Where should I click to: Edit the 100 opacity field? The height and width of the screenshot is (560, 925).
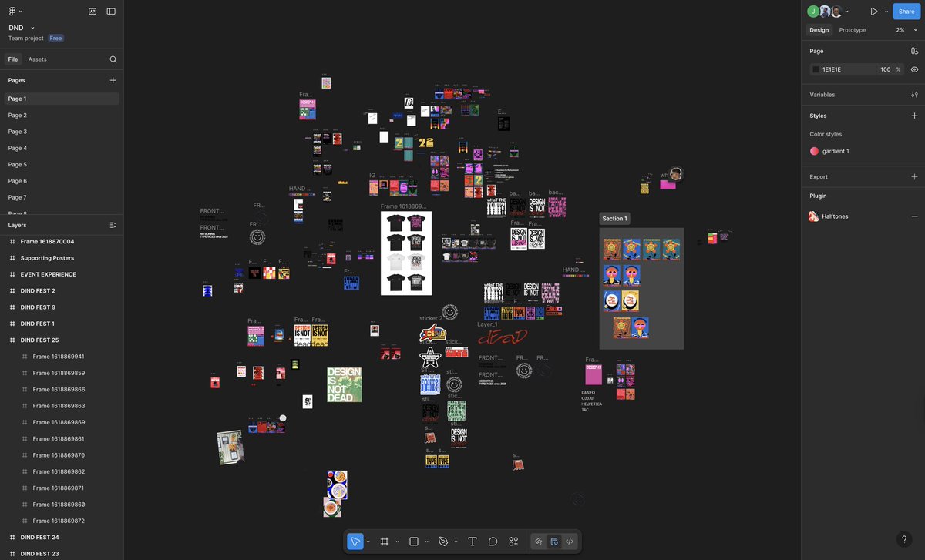886,69
